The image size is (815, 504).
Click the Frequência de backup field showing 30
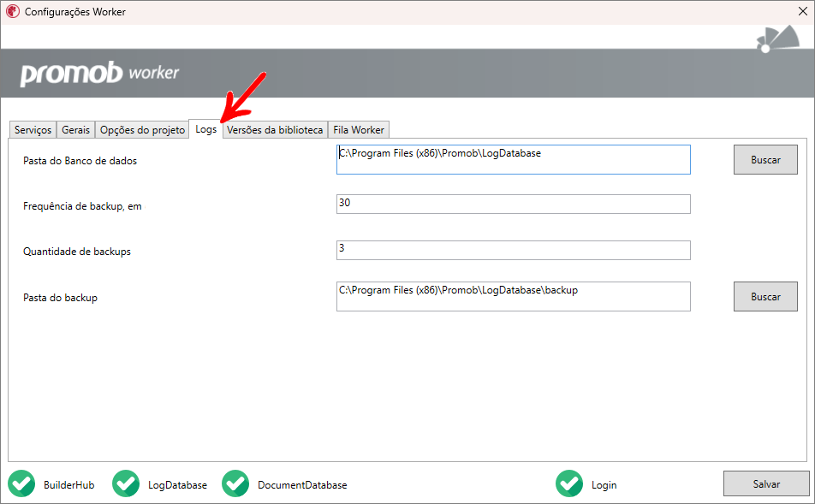(514, 205)
